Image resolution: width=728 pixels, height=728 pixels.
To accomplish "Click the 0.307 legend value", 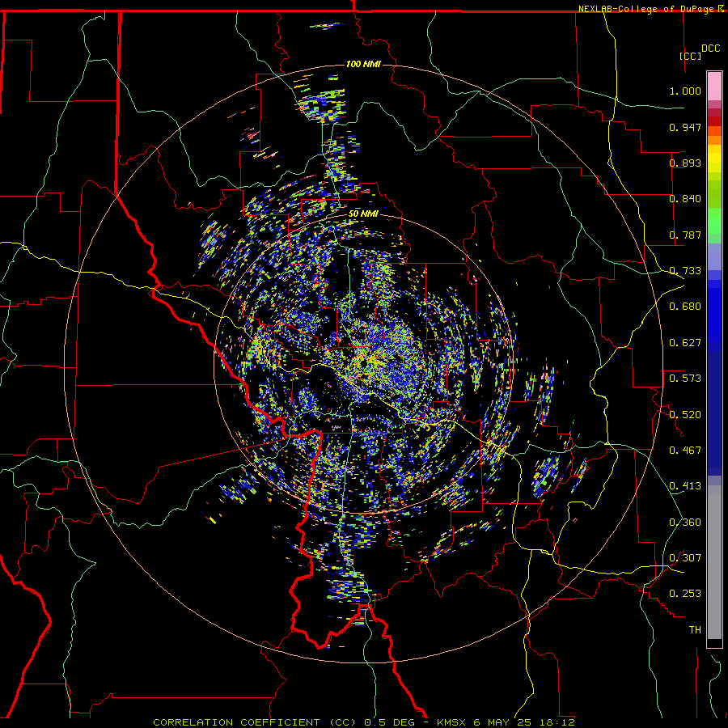I will point(685,558).
